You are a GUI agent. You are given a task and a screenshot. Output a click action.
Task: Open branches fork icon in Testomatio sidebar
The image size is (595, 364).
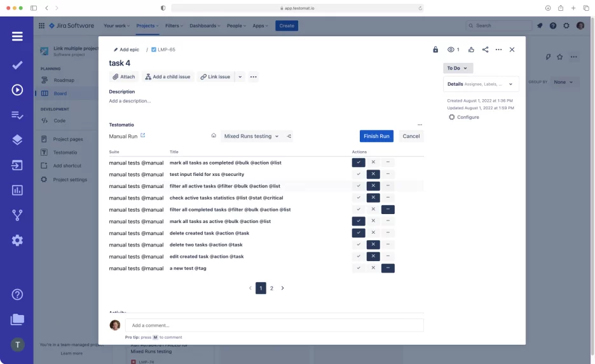pyautogui.click(x=17, y=215)
